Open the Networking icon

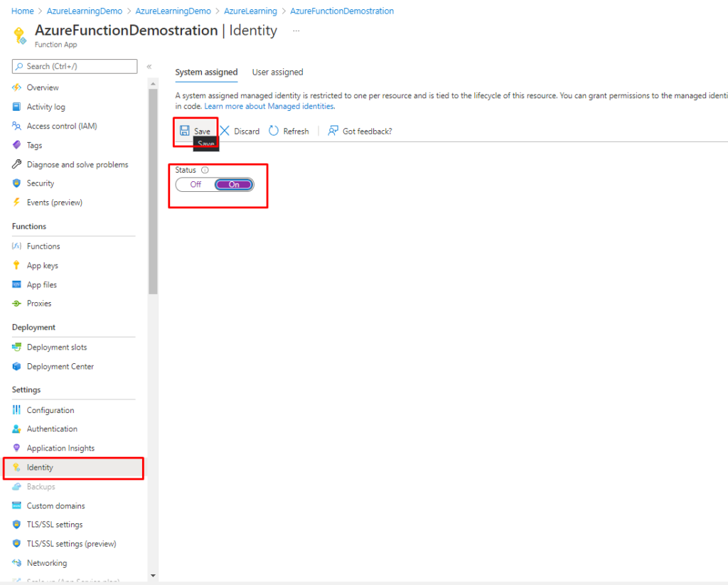point(17,563)
